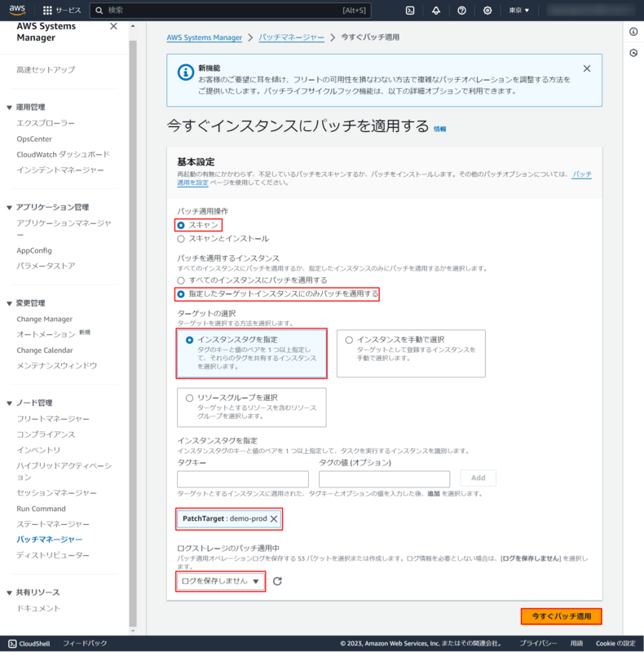Viewport: 644px width, 652px height.
Task: Dismiss the 新機能 info banner
Action: tap(587, 68)
